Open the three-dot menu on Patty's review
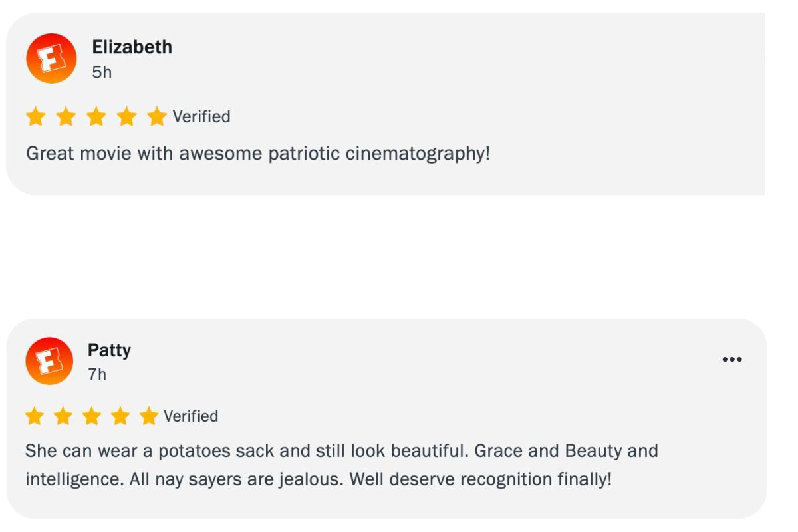798x532 pixels. point(731,360)
